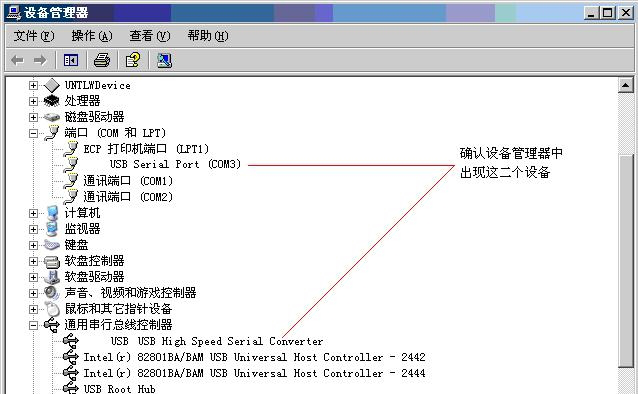Expand the 处理器 node

coord(33,101)
